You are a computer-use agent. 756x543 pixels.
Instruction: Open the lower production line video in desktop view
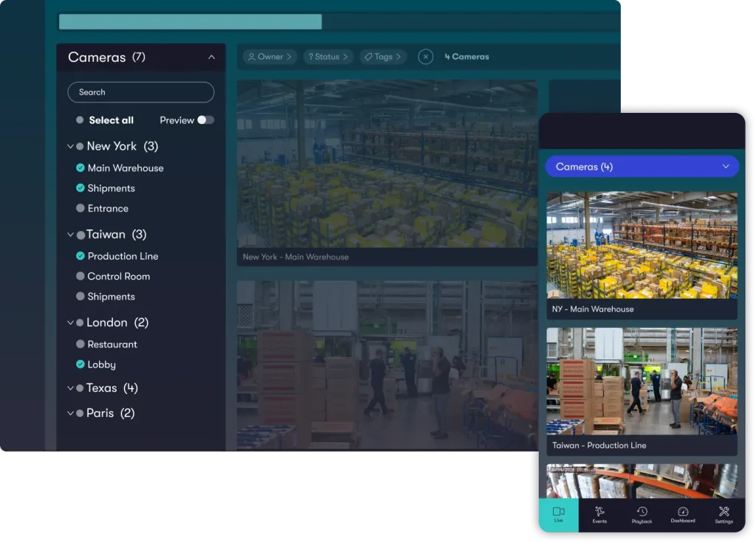point(387,365)
